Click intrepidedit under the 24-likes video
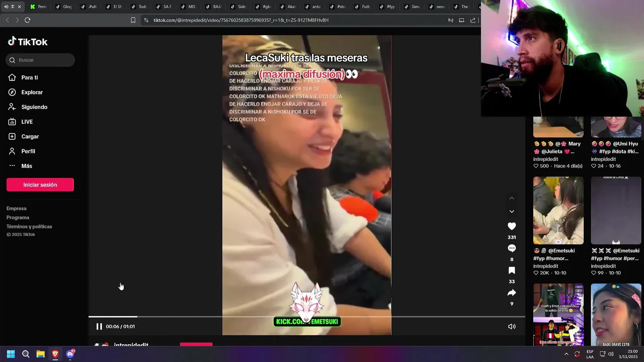Image resolution: width=644 pixels, height=362 pixels. [x=603, y=159]
